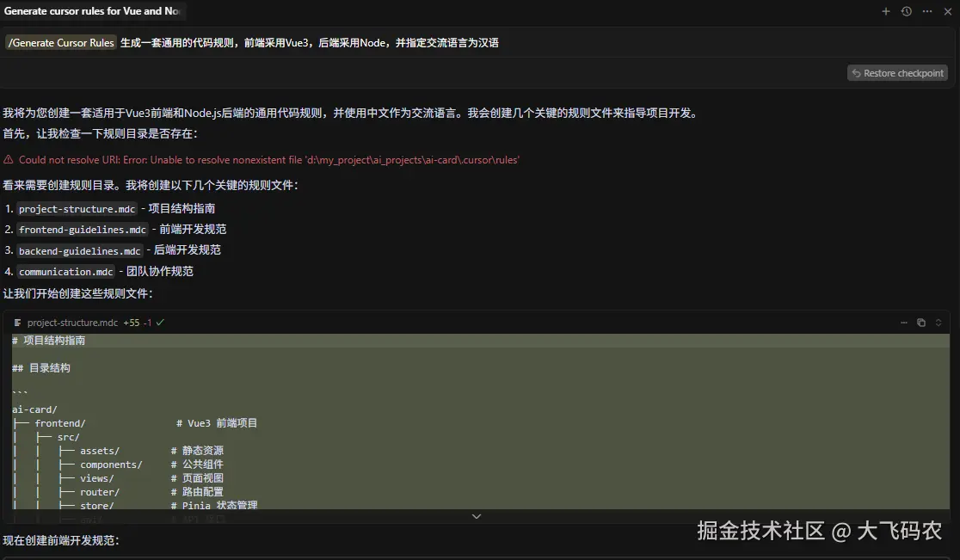Click the 'Could not resolve URI' error message
Image resolution: width=960 pixels, height=560 pixels.
coord(268,160)
